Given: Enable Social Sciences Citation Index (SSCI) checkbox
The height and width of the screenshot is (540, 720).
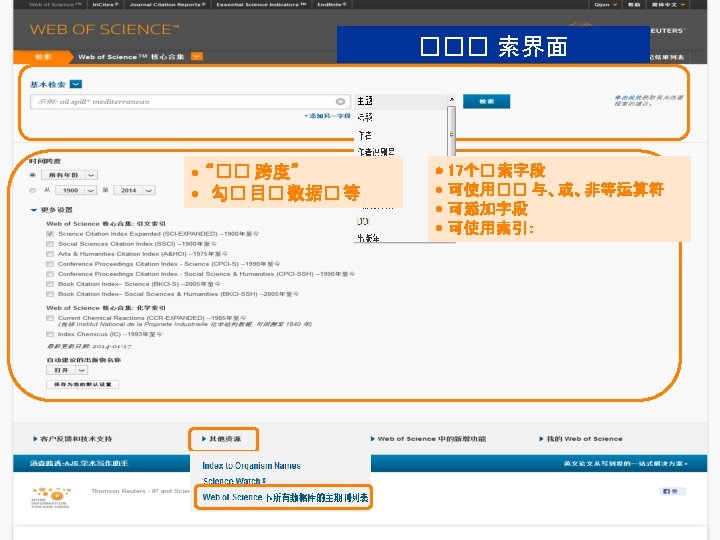Looking at the screenshot, I should click(x=50, y=244).
